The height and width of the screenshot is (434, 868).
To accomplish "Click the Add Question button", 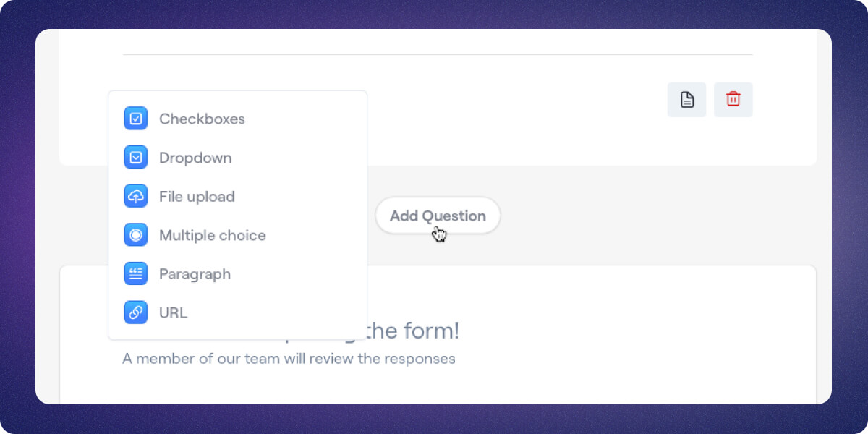I will (x=438, y=216).
